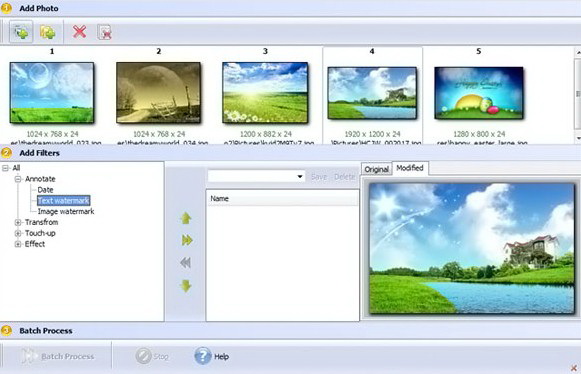Click the blue Help question mark icon
This screenshot has height=374, width=581.
(203, 356)
